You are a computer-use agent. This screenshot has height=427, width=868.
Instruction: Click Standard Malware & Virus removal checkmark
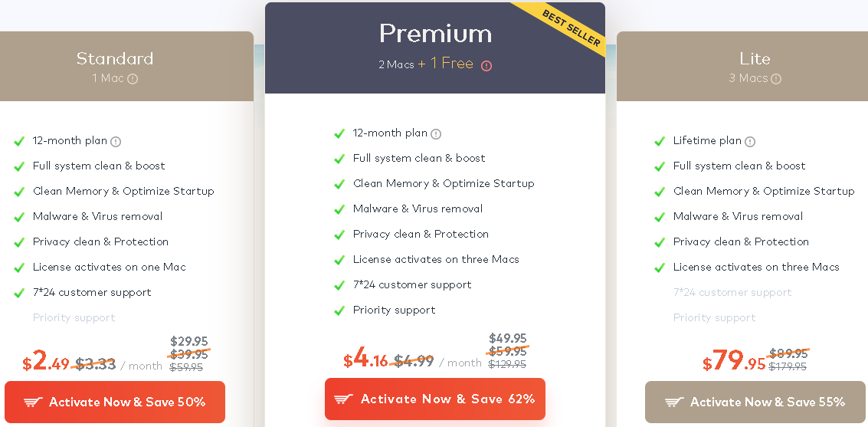(19, 217)
